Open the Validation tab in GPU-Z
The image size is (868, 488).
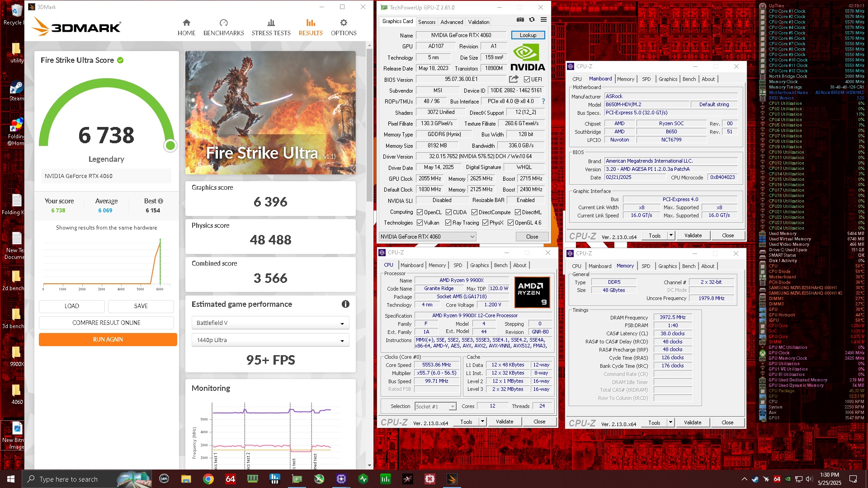(478, 22)
